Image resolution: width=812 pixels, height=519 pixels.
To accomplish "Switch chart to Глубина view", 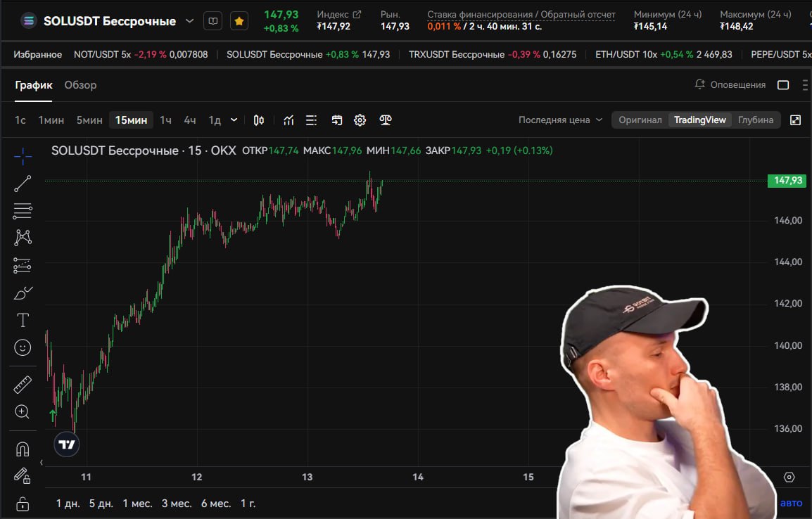I will (756, 120).
